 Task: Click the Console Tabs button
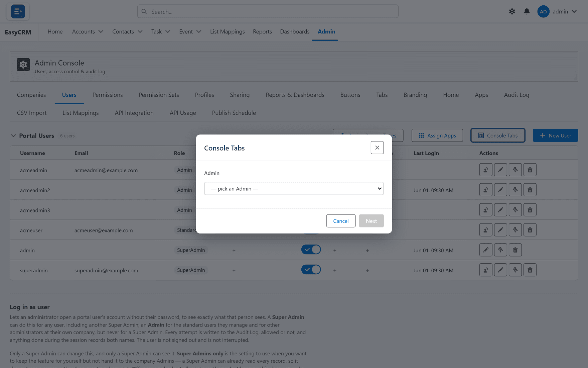[498, 135]
